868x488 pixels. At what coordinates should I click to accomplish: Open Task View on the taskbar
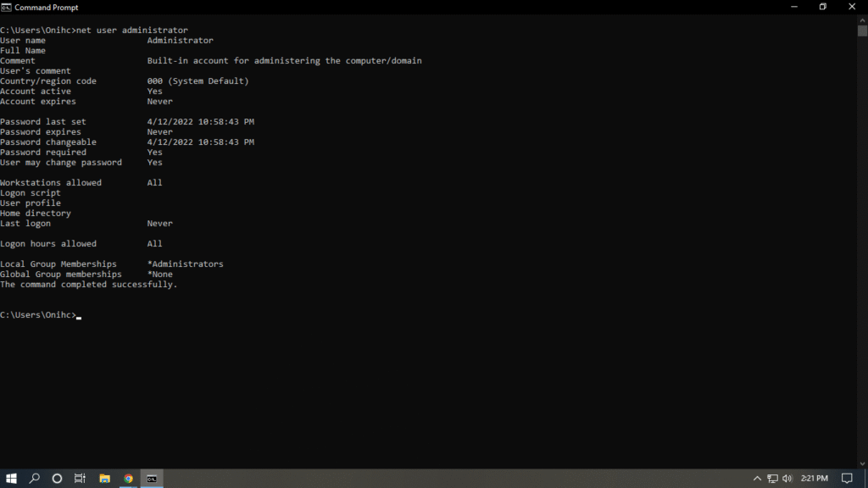click(81, 479)
